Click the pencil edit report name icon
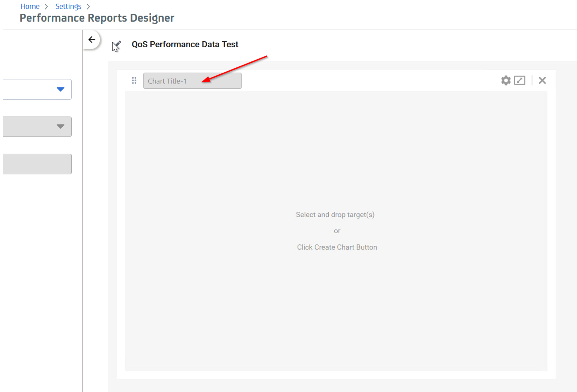The image size is (577, 392). 117,45
